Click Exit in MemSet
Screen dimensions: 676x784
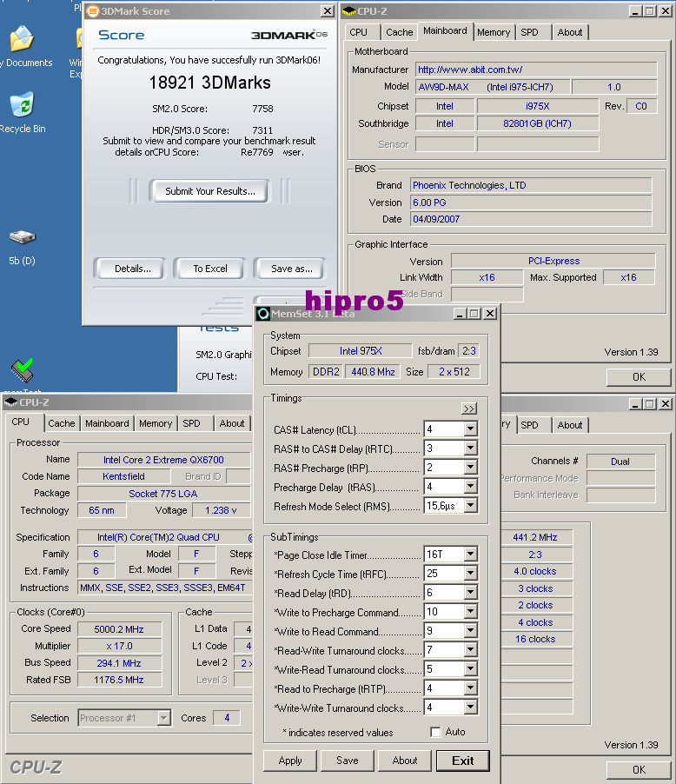462,761
